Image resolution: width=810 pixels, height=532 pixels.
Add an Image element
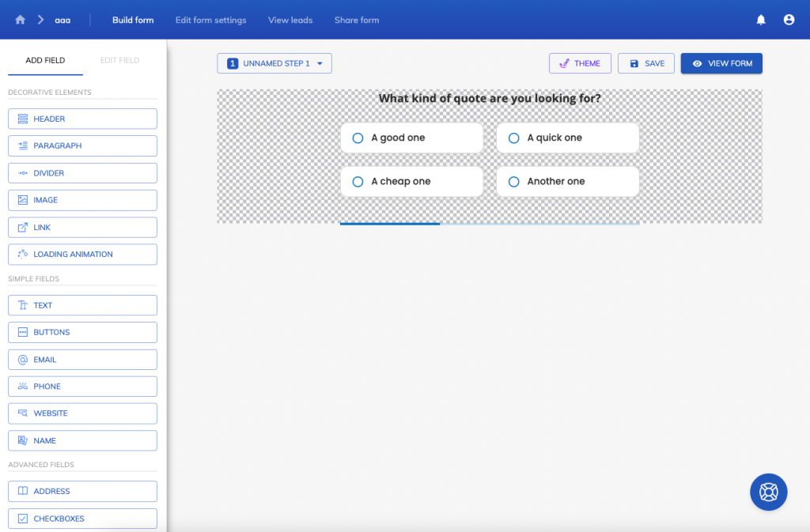coord(82,200)
